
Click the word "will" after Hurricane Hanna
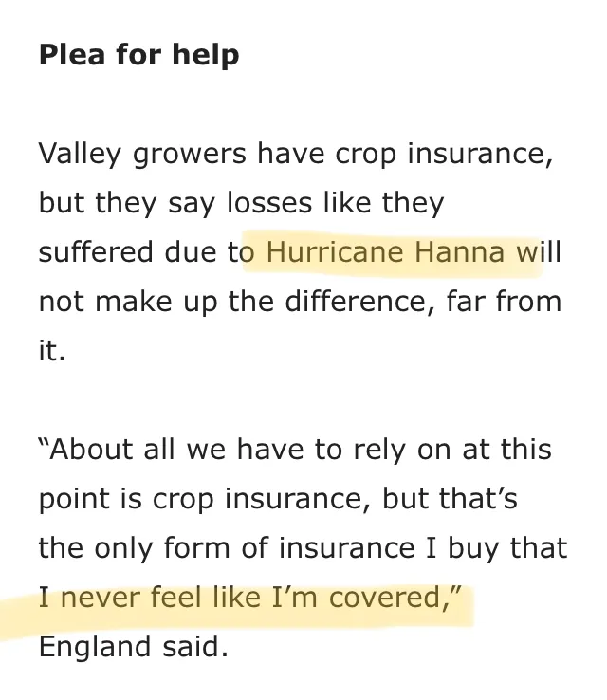(x=539, y=251)
